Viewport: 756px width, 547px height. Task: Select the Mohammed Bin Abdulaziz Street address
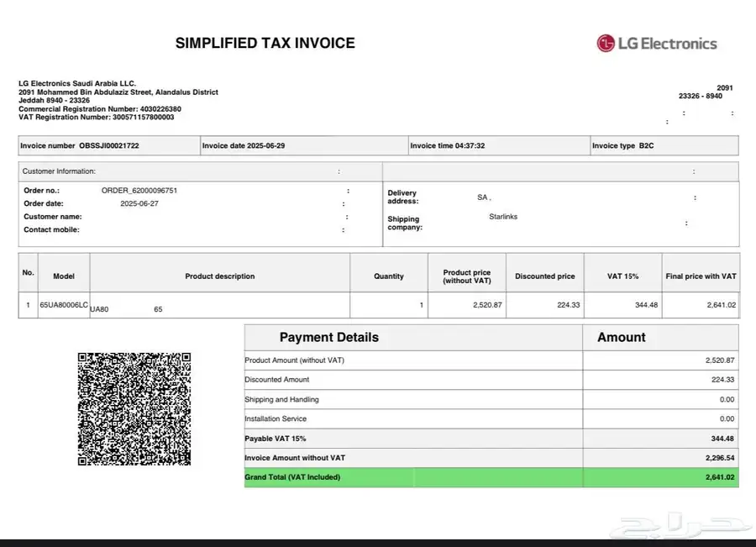(x=118, y=92)
